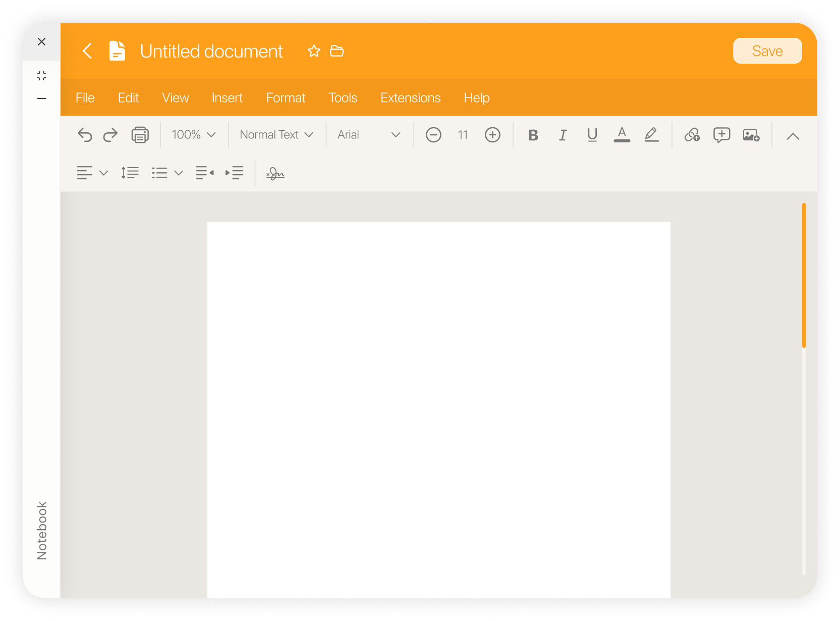Image resolution: width=840 pixels, height=621 pixels.
Task: Print the document using printer icon
Action: [140, 135]
